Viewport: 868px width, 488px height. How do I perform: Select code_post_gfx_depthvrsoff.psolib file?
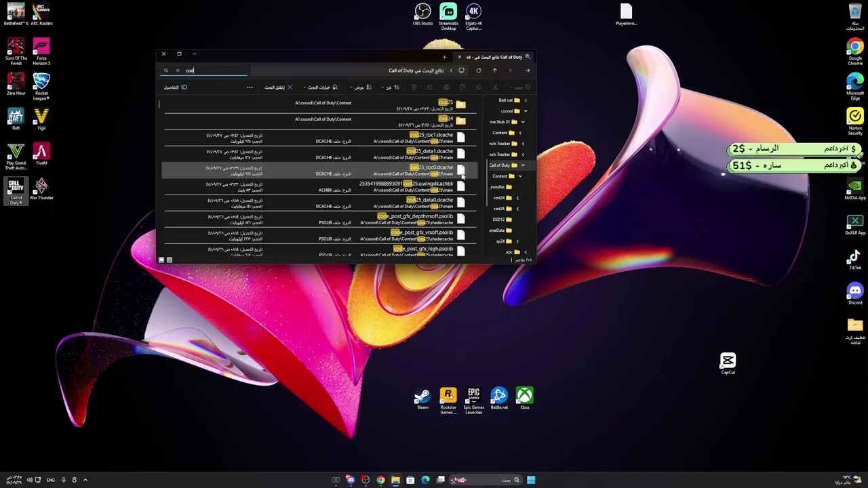[319, 220]
